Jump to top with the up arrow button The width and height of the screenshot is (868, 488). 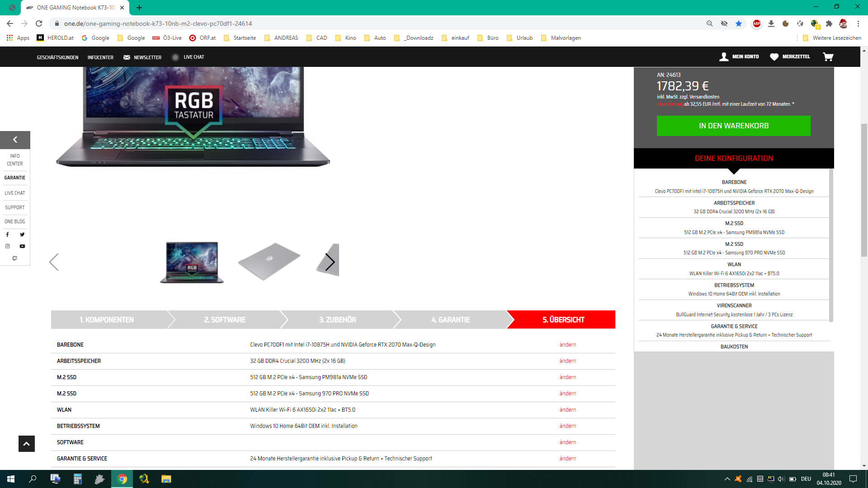pyautogui.click(x=26, y=444)
